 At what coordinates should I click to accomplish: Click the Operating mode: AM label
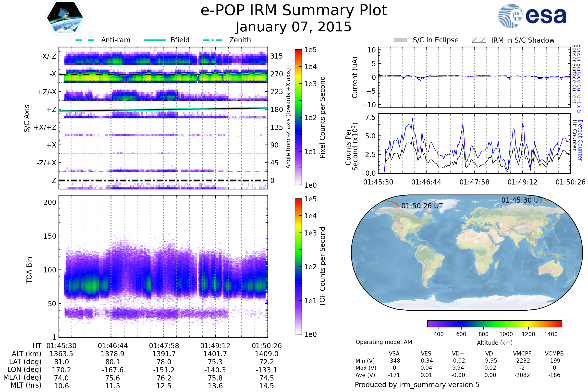tap(384, 342)
